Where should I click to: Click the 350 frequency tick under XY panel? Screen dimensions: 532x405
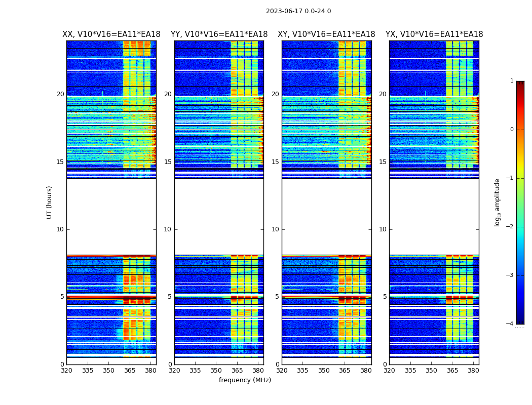(x=324, y=371)
